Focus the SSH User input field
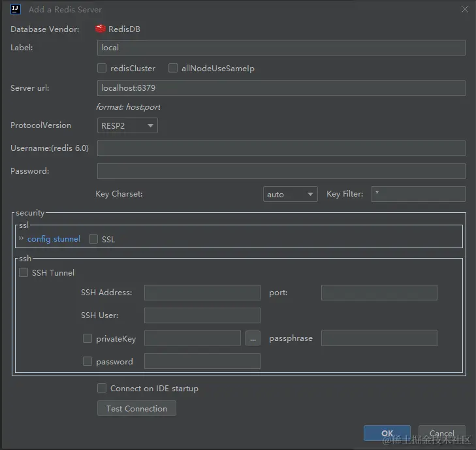Viewport: 476px width, 450px height. pyautogui.click(x=202, y=315)
